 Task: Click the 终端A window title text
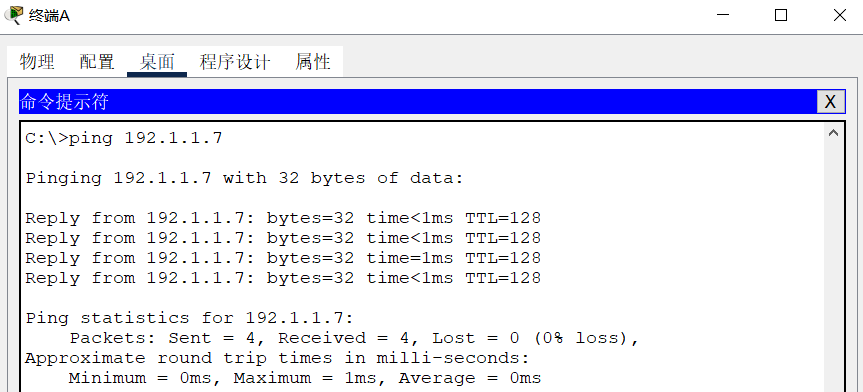point(49,15)
